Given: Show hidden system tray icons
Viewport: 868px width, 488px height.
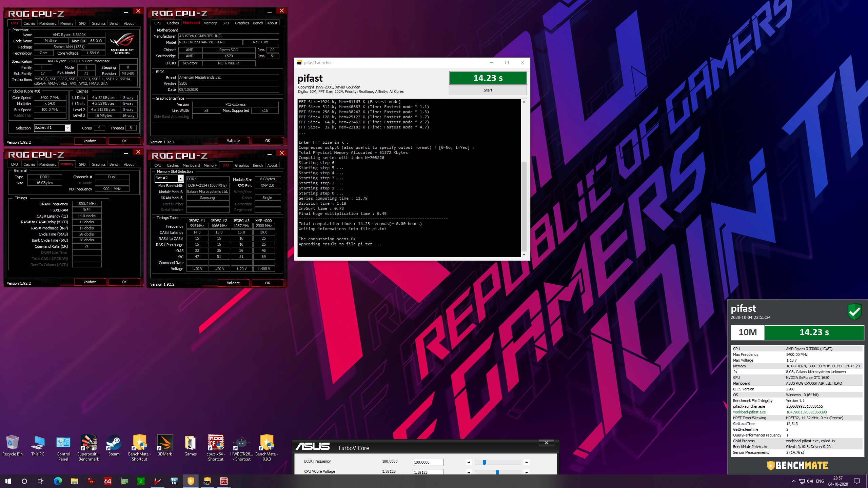Looking at the screenshot, I should [x=793, y=481].
